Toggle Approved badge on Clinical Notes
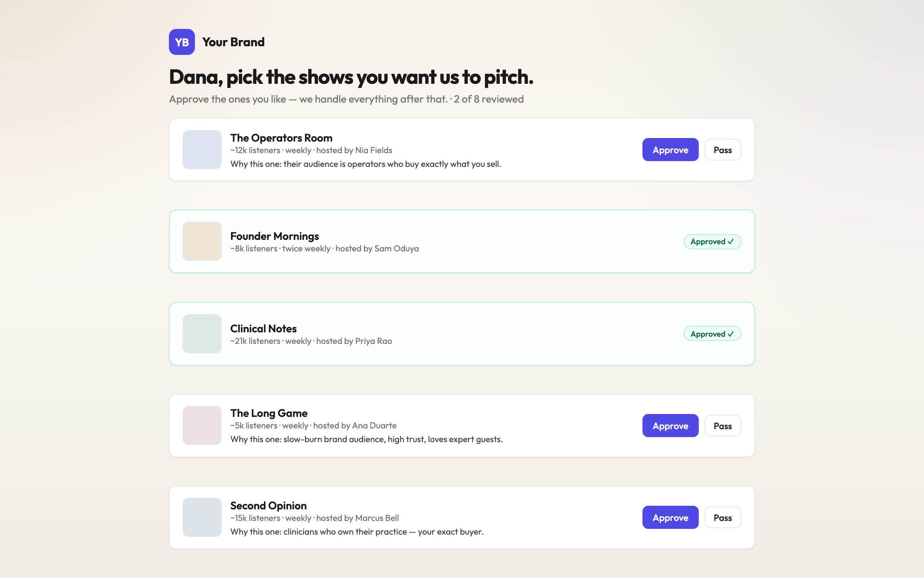The image size is (924, 578). click(712, 334)
